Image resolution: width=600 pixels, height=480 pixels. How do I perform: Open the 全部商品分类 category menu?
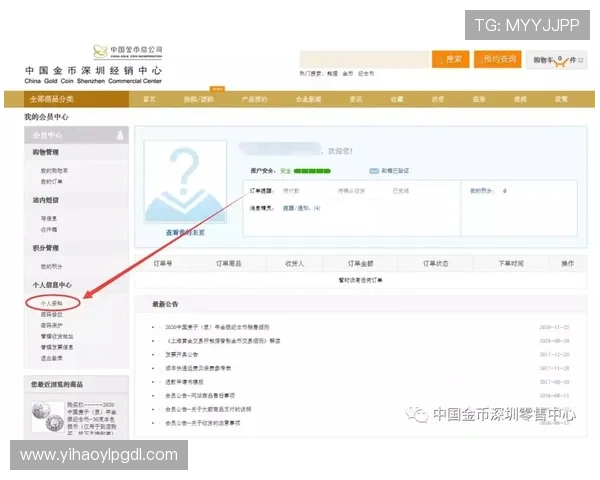(x=76, y=99)
